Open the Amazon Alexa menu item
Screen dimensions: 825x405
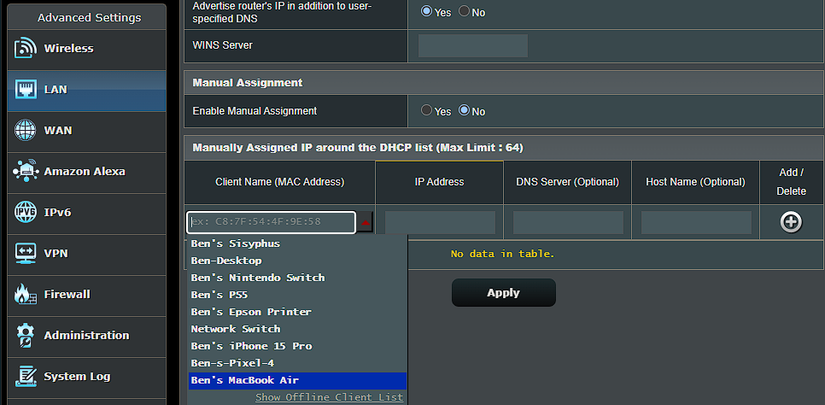(x=87, y=171)
